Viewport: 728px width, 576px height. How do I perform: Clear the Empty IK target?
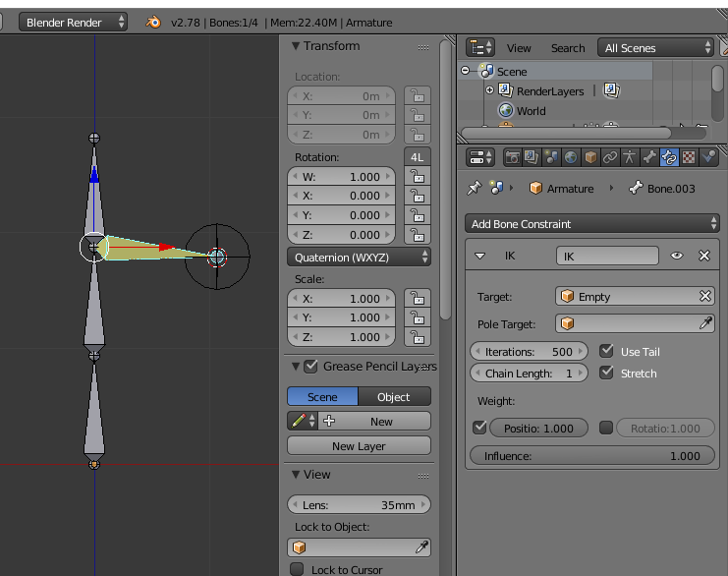coord(704,296)
